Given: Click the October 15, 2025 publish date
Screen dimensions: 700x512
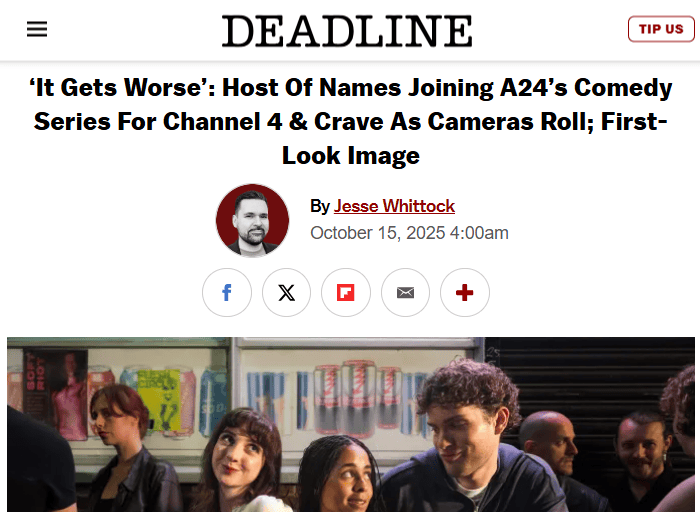Looking at the screenshot, I should pyautogui.click(x=409, y=233).
